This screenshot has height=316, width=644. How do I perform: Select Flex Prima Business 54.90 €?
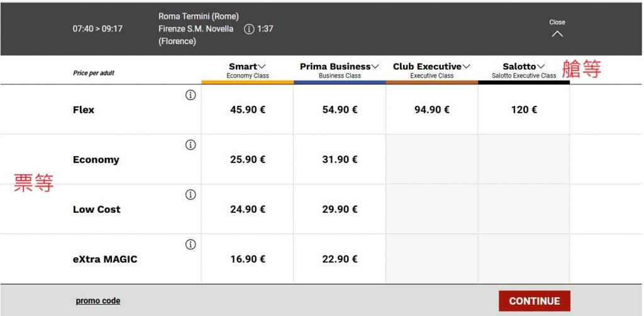pos(340,110)
